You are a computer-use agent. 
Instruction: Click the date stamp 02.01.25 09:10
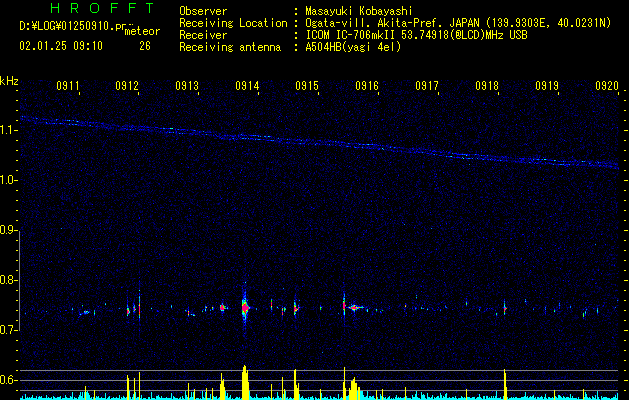(61, 46)
